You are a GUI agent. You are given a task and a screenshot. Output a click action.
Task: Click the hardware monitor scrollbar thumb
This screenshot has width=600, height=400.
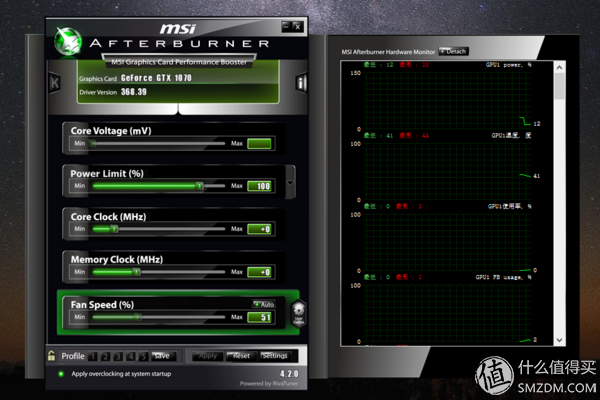[559, 87]
